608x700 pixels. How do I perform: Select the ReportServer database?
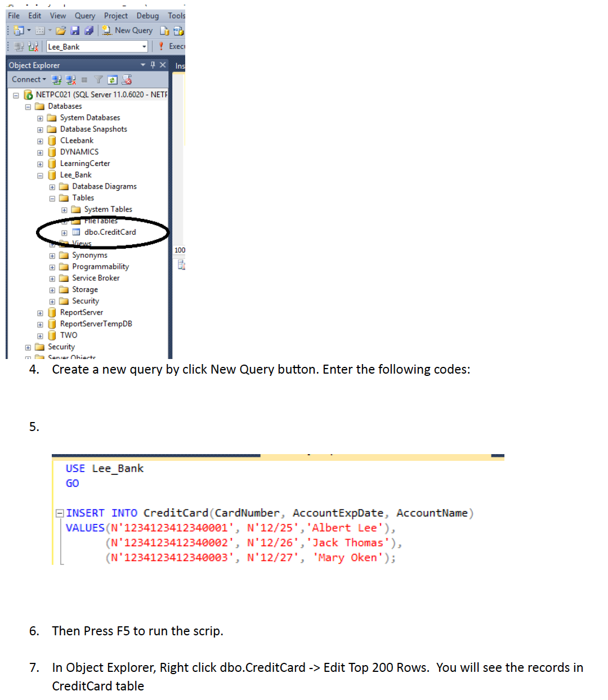(x=82, y=312)
